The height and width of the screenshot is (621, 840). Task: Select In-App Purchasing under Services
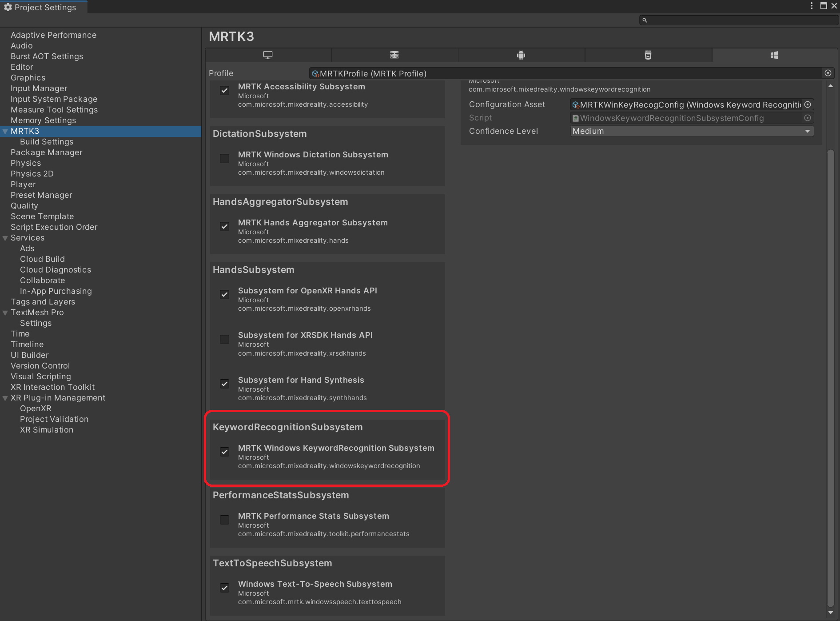click(x=56, y=291)
